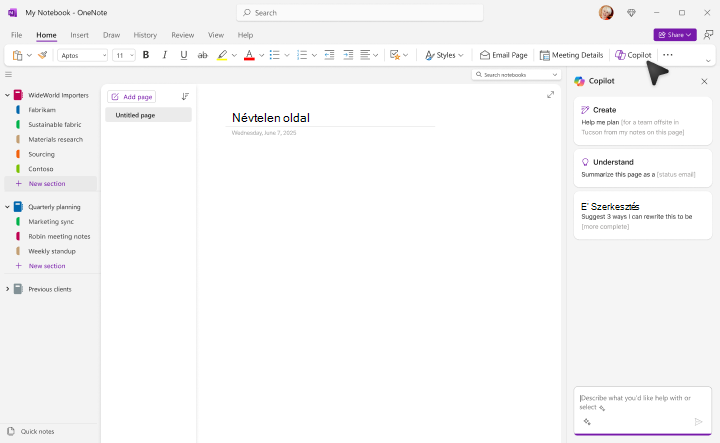Toggle Underline formatting
Image resolution: width=720 pixels, height=443 pixels.
pos(184,55)
